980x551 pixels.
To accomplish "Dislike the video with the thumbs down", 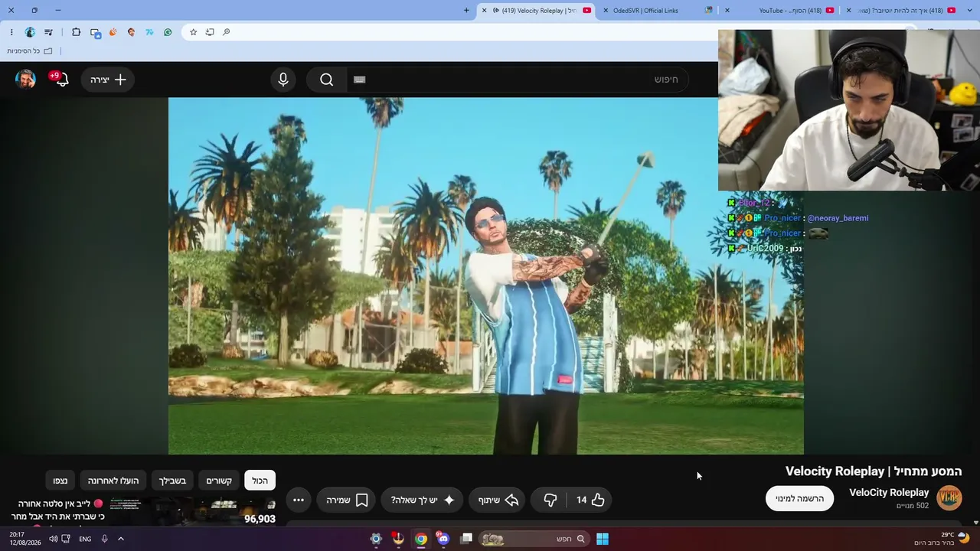I will tap(550, 500).
